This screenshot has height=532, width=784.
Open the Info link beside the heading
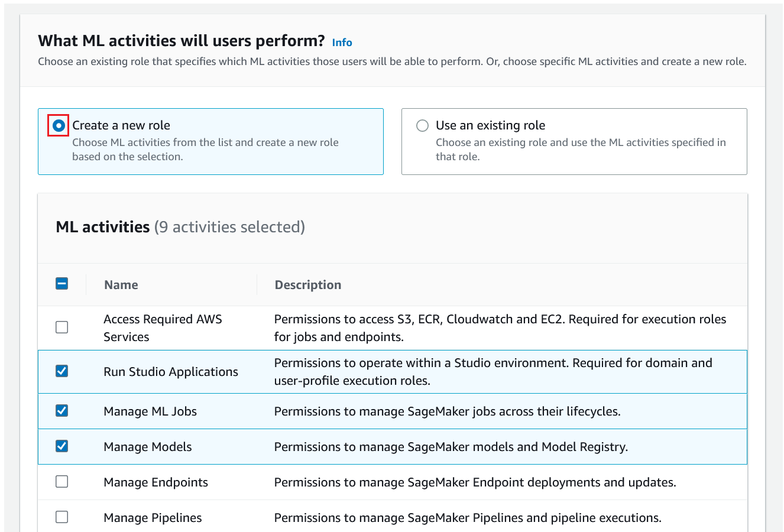(x=342, y=43)
